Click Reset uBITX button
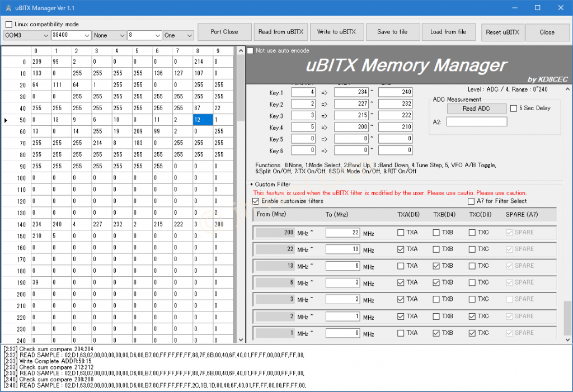 click(502, 32)
